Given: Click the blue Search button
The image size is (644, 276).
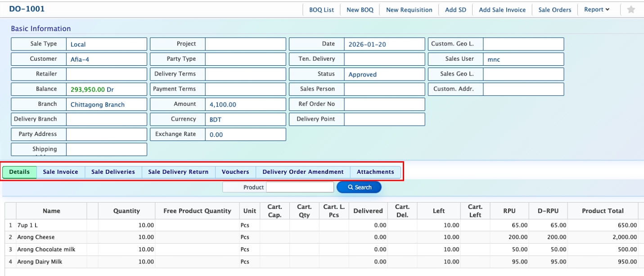Looking at the screenshot, I should pyautogui.click(x=359, y=187).
